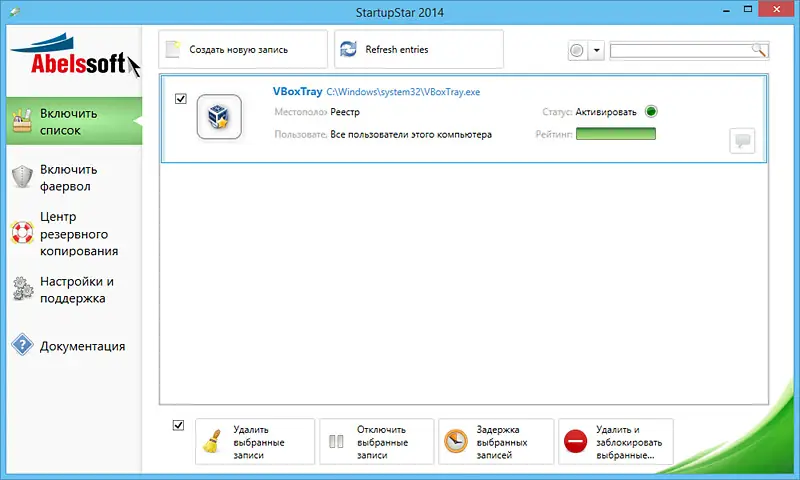
Task: Click the shield firewall icon
Action: [22, 177]
